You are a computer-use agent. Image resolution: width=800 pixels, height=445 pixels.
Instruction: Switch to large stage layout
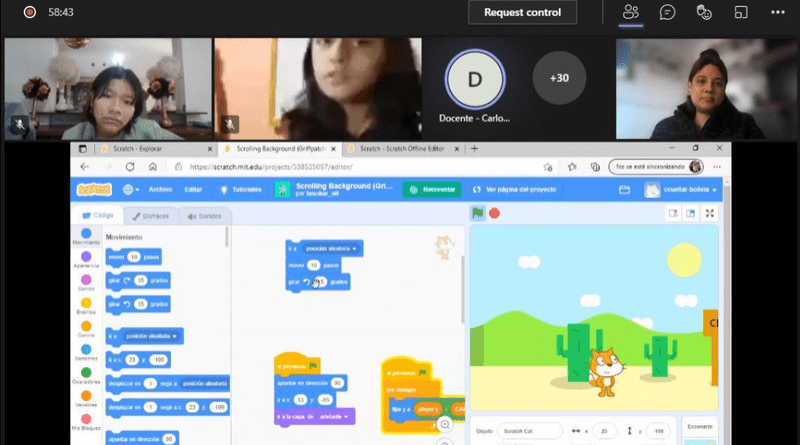click(689, 213)
